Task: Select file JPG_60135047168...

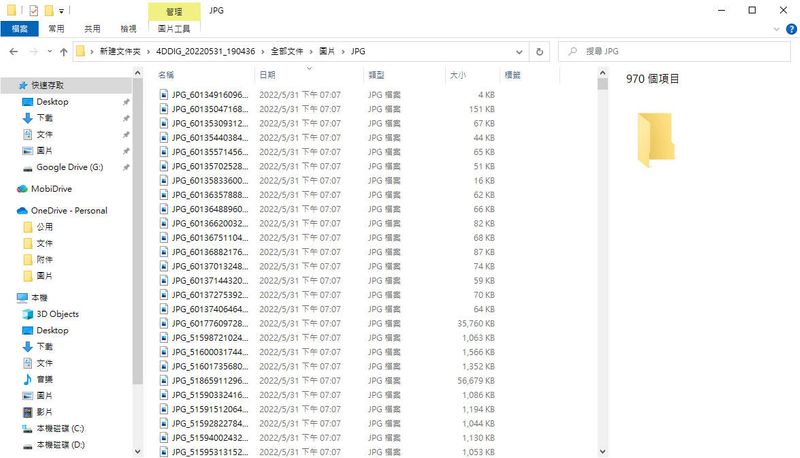Action: point(210,109)
